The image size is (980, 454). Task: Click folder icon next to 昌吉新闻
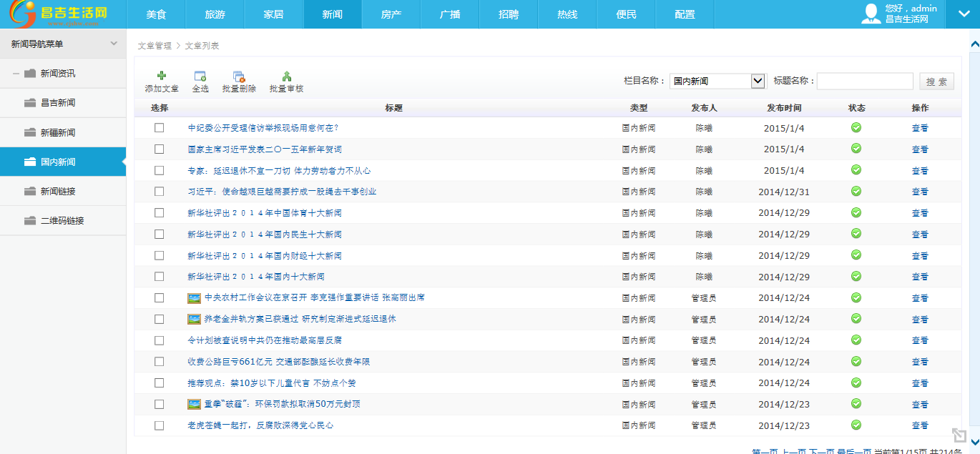coord(30,103)
